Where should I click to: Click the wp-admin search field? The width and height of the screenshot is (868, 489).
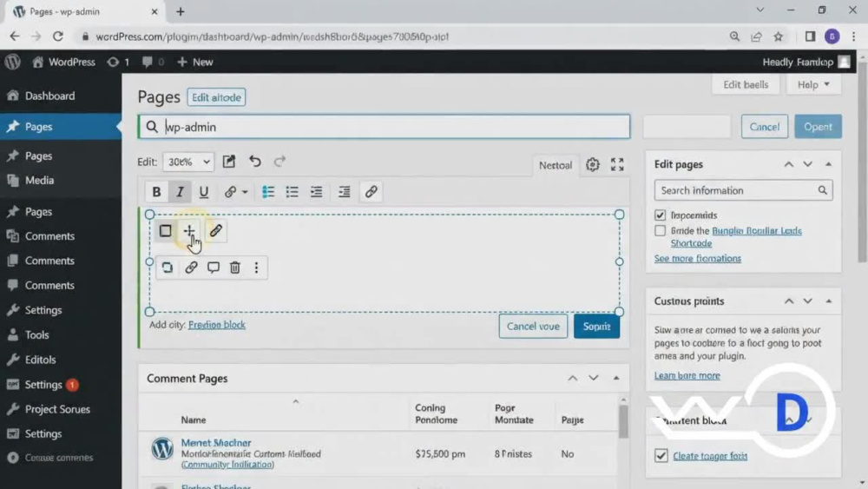385,127
